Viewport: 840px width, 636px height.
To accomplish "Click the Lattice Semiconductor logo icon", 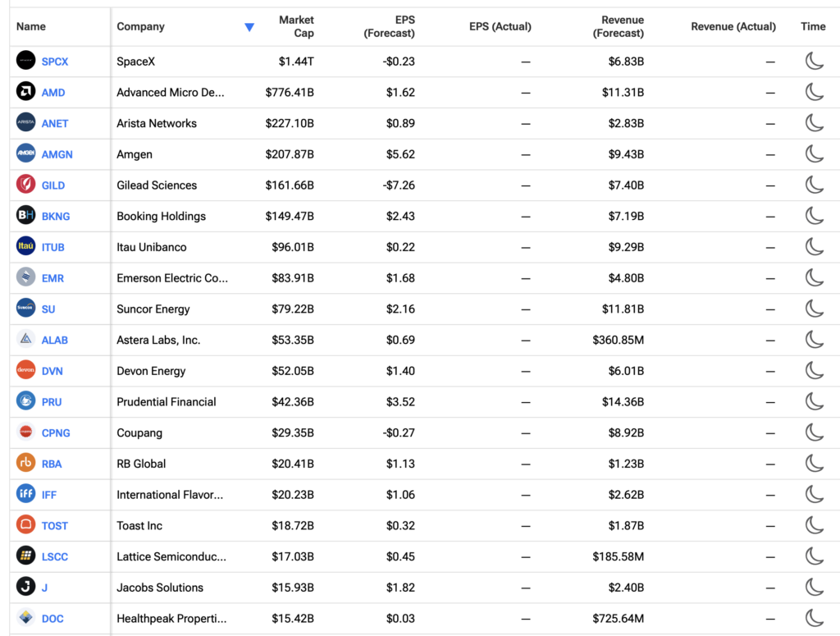I will pyautogui.click(x=25, y=556).
